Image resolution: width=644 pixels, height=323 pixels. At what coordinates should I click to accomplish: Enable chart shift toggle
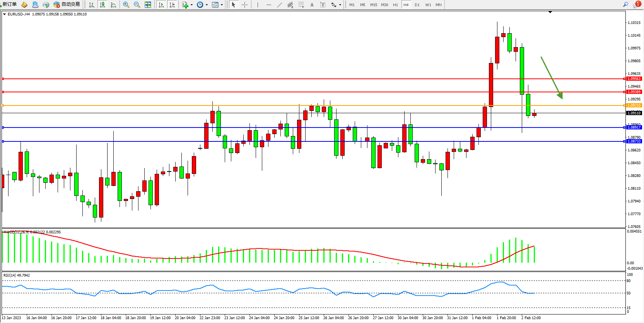click(x=172, y=5)
